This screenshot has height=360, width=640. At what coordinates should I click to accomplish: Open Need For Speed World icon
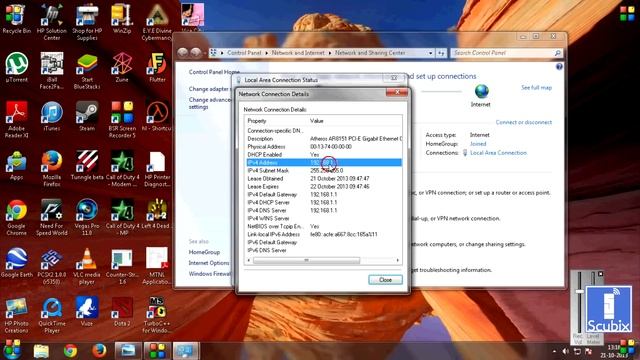pos(51,217)
